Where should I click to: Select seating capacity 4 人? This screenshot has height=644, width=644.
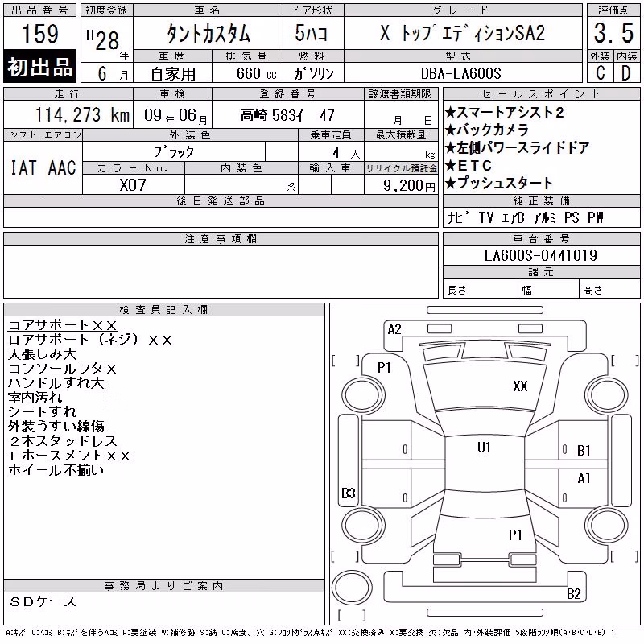(x=346, y=153)
